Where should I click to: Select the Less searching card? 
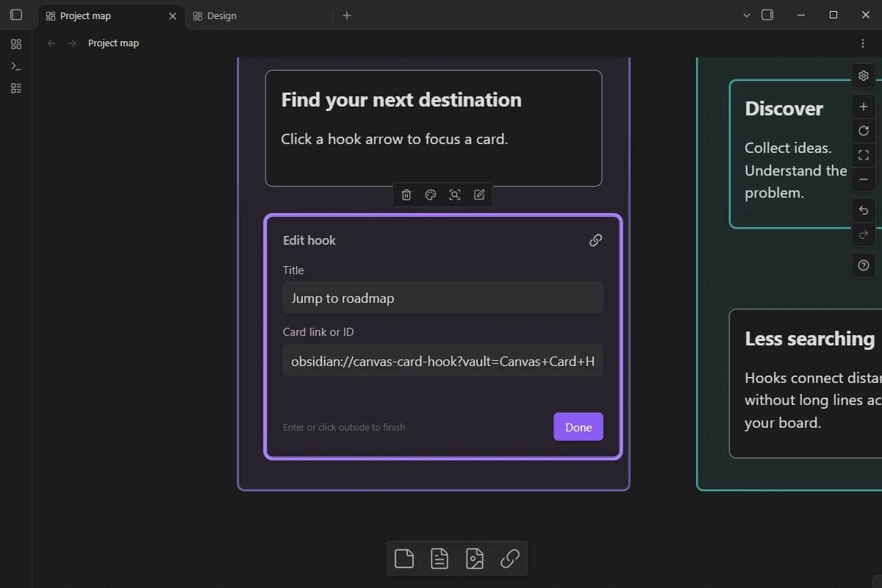[806, 383]
